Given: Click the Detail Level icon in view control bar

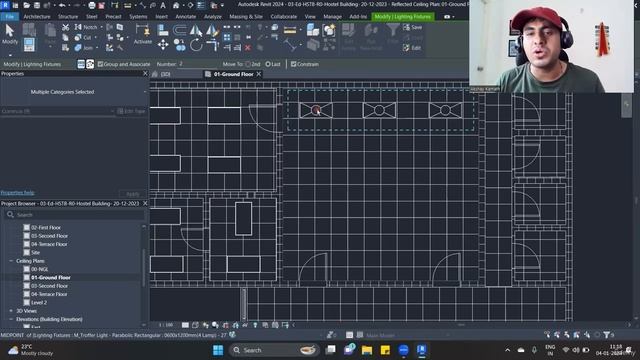Looking at the screenshot, I should pyautogui.click(x=185, y=325).
